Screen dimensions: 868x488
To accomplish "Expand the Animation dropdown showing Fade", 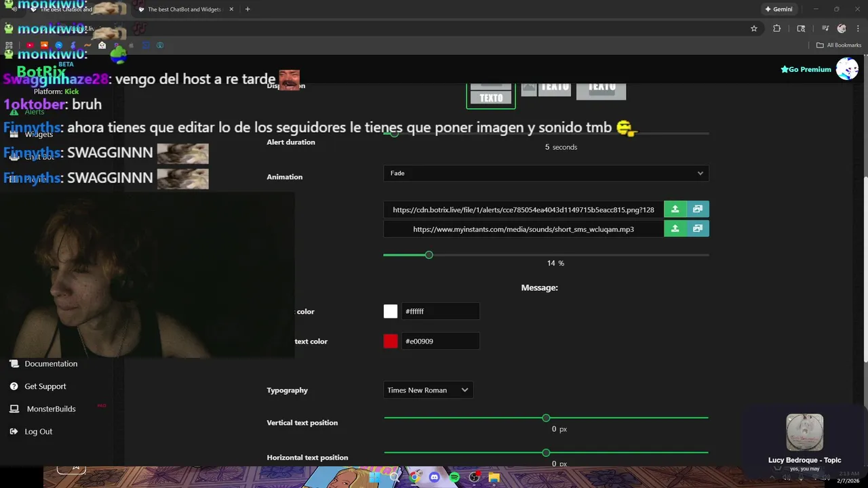I will pos(546,174).
